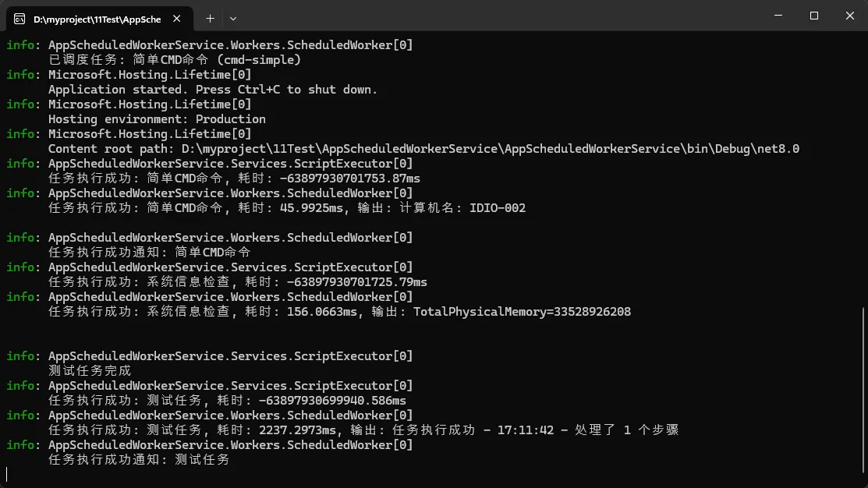Click the last line "任务执行成功通知: 测试任务"
Screen dimensions: 868x488
139,460
